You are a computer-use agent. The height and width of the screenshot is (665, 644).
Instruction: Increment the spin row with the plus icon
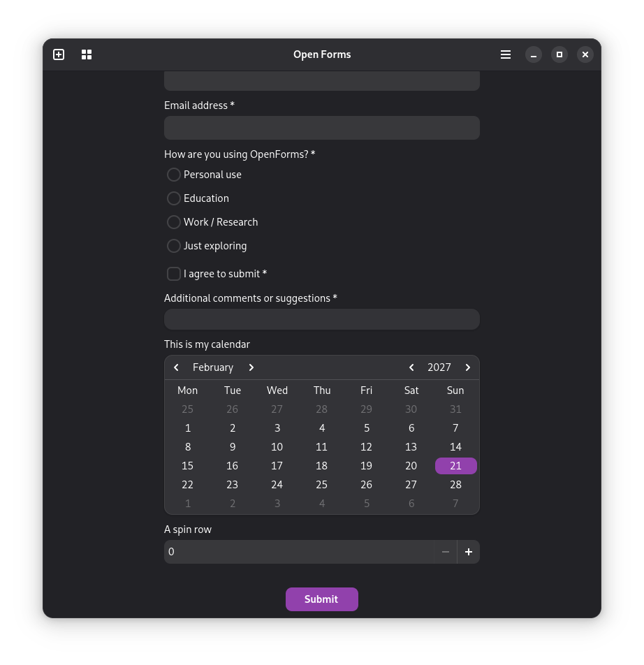click(468, 551)
